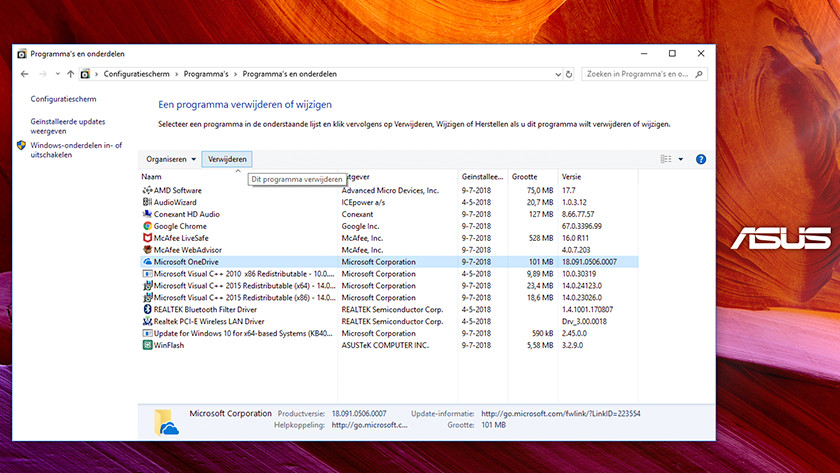Image resolution: width=840 pixels, height=473 pixels.
Task: Go up one level with up arrow
Action: point(70,74)
